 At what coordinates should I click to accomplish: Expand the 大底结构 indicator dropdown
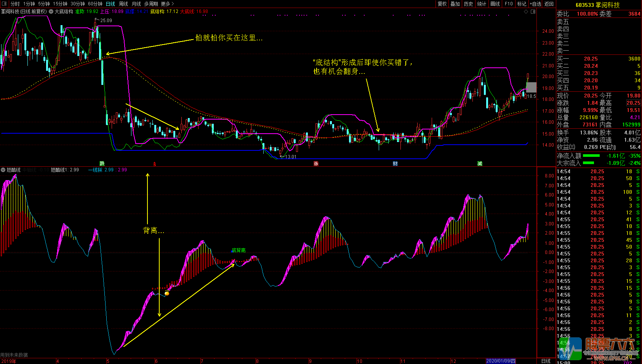click(x=51, y=11)
